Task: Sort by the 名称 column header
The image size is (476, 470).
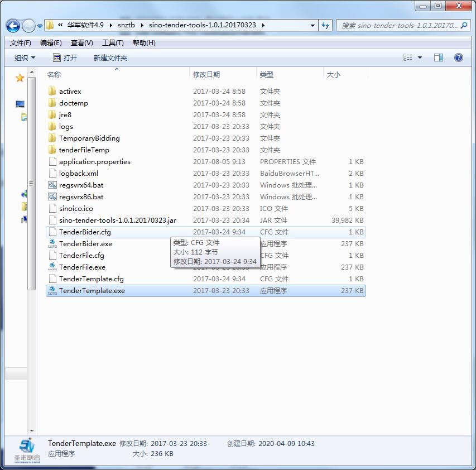Action: [x=118, y=74]
